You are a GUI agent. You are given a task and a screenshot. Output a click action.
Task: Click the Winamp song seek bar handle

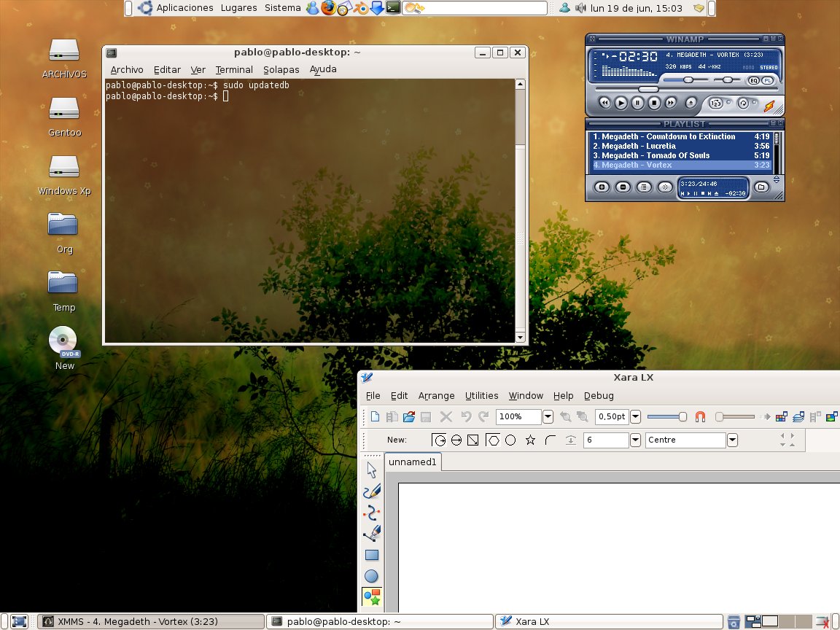[x=648, y=89]
